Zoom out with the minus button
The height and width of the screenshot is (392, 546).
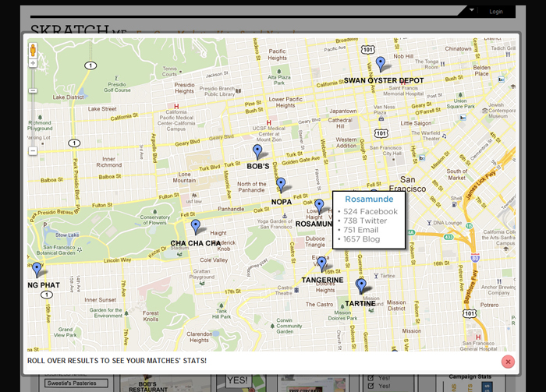click(33, 151)
